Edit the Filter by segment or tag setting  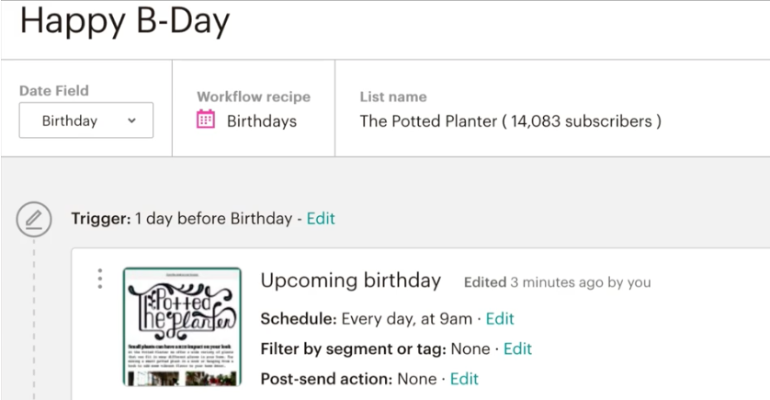coord(518,349)
